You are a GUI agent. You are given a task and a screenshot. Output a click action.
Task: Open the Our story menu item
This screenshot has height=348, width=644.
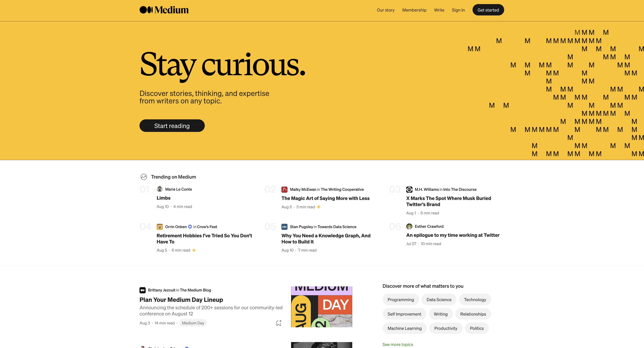(386, 10)
